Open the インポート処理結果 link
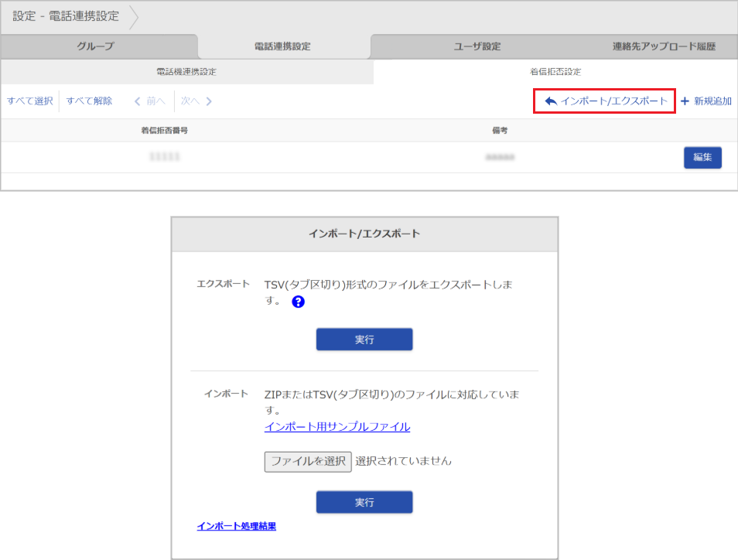The height and width of the screenshot is (560, 738). pyautogui.click(x=235, y=525)
